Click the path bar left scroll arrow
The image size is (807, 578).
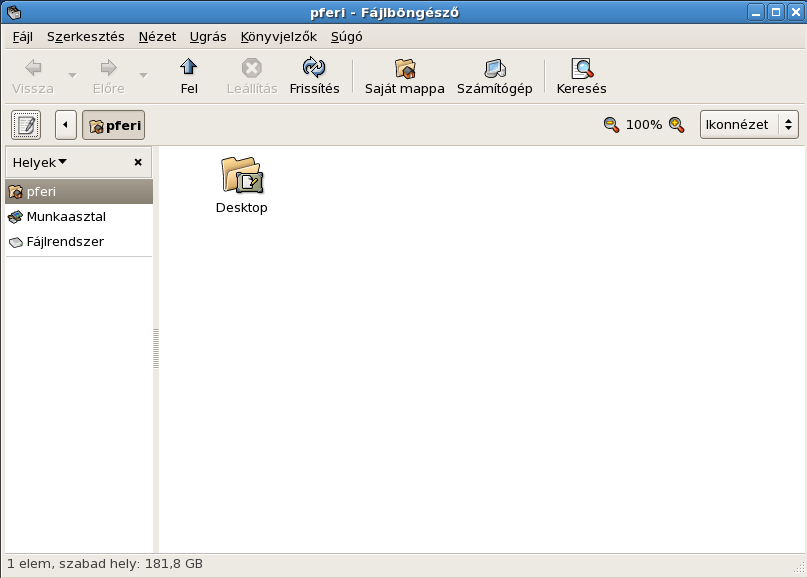65,125
